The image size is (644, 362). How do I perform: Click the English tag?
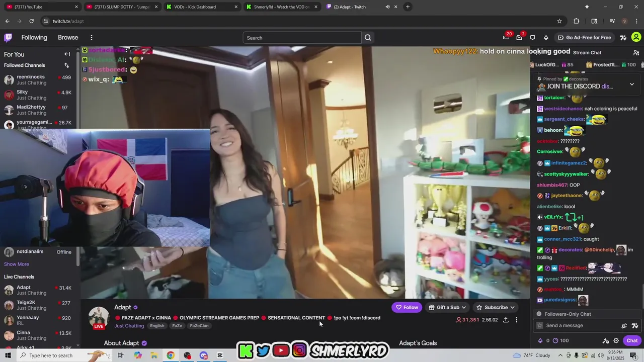tap(157, 326)
